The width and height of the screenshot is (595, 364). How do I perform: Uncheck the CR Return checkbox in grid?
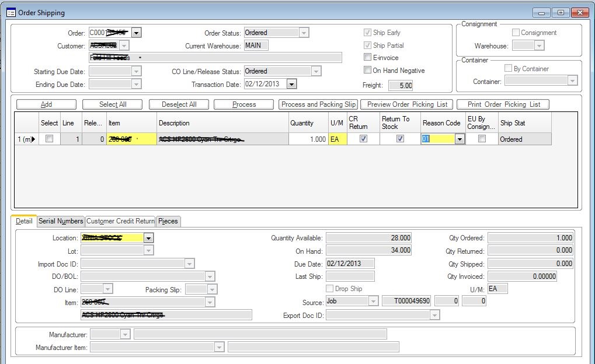[363, 139]
